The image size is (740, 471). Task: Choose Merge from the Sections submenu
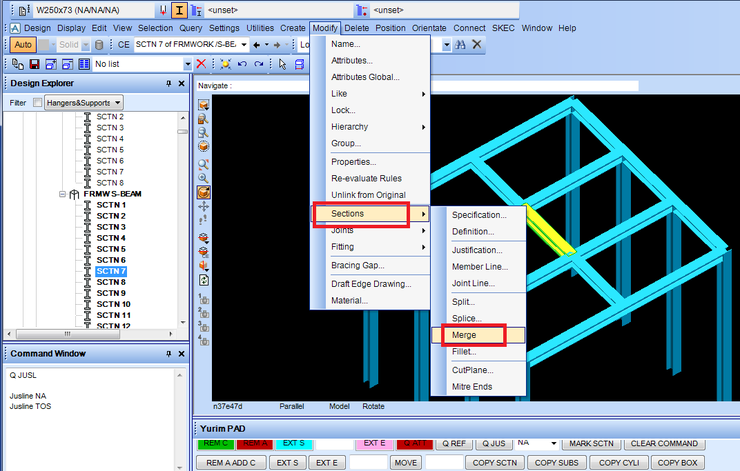(478, 335)
